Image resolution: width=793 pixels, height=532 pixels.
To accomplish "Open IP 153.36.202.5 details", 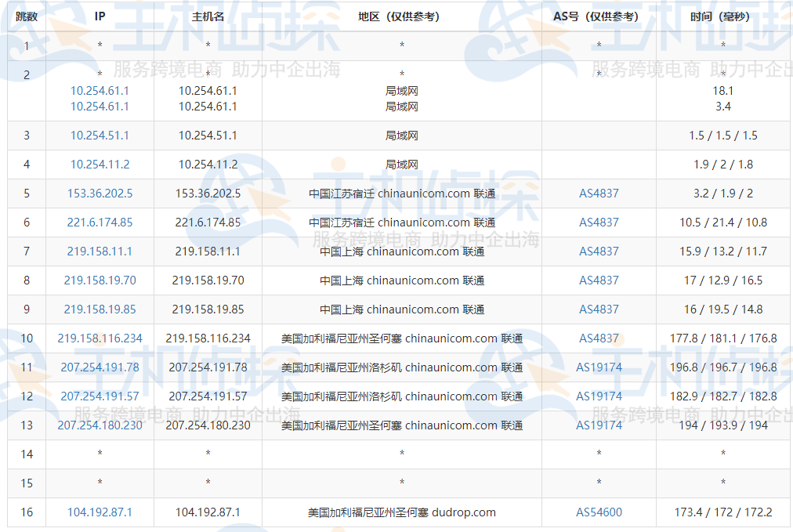I will tap(100, 193).
